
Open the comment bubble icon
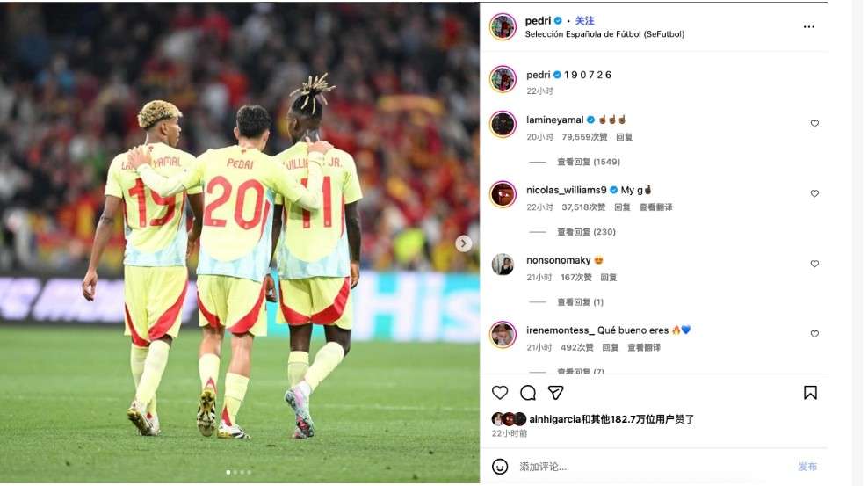pyautogui.click(x=527, y=393)
